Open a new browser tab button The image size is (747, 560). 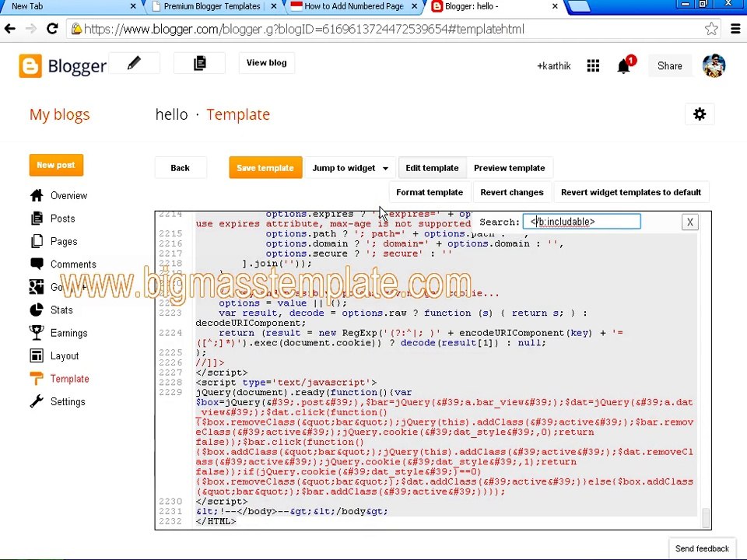coord(579,7)
